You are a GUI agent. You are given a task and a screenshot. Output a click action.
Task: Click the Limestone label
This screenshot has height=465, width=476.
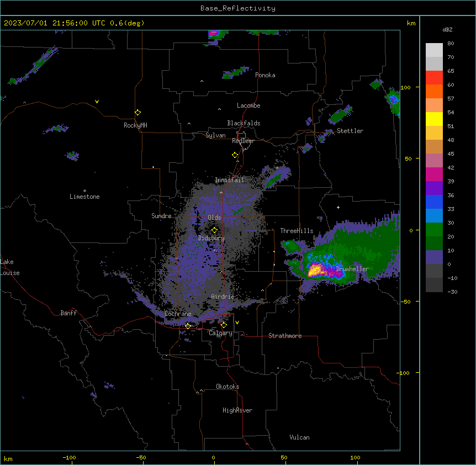[84, 197]
